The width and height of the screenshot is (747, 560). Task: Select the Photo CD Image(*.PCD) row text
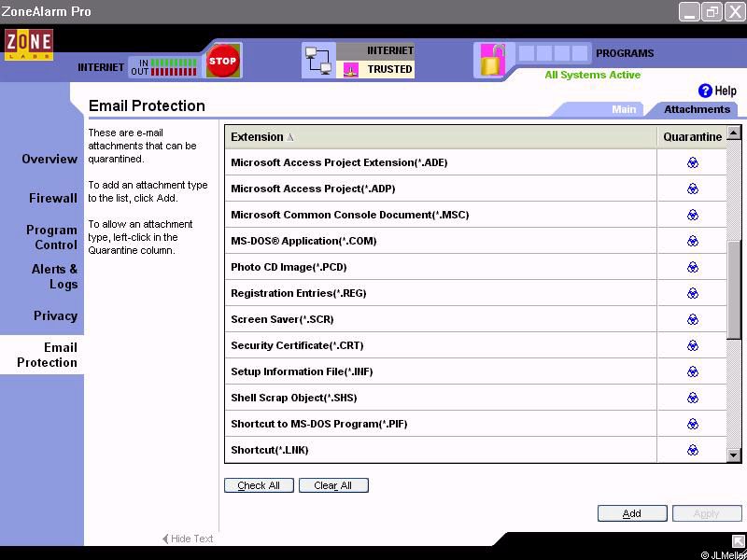pyautogui.click(x=289, y=267)
